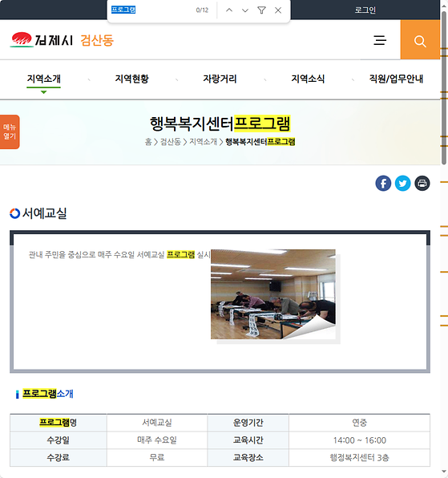Share the page on Twitter

(402, 183)
